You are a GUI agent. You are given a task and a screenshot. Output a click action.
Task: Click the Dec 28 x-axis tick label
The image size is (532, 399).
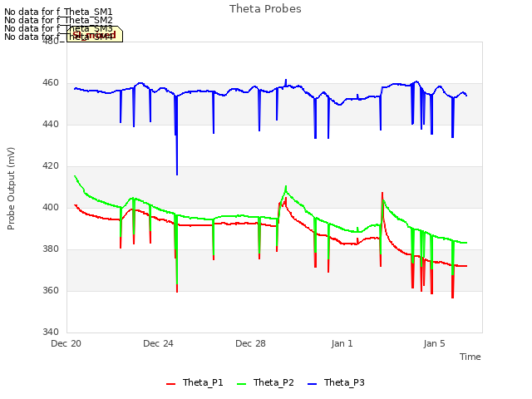pos(250,343)
